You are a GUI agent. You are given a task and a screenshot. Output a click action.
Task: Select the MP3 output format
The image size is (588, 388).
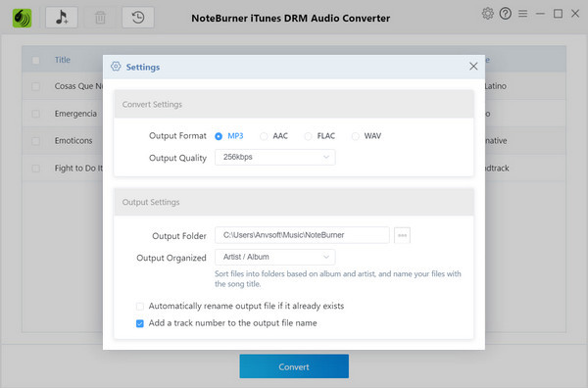219,136
